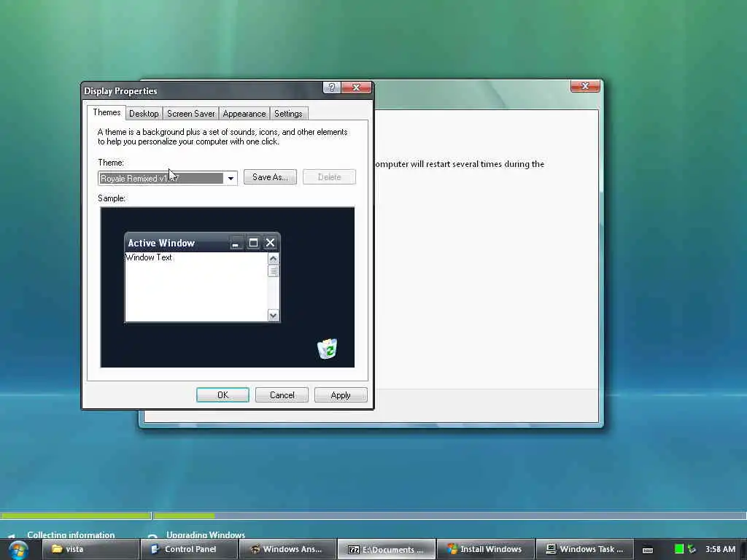Click the Save As... button
This screenshot has height=560, width=747.
pos(270,177)
